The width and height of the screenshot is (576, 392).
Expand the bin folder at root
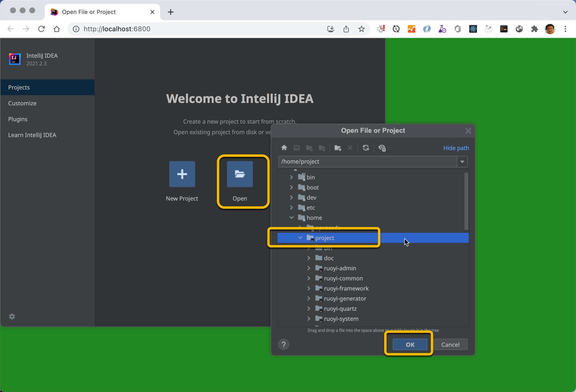click(291, 177)
